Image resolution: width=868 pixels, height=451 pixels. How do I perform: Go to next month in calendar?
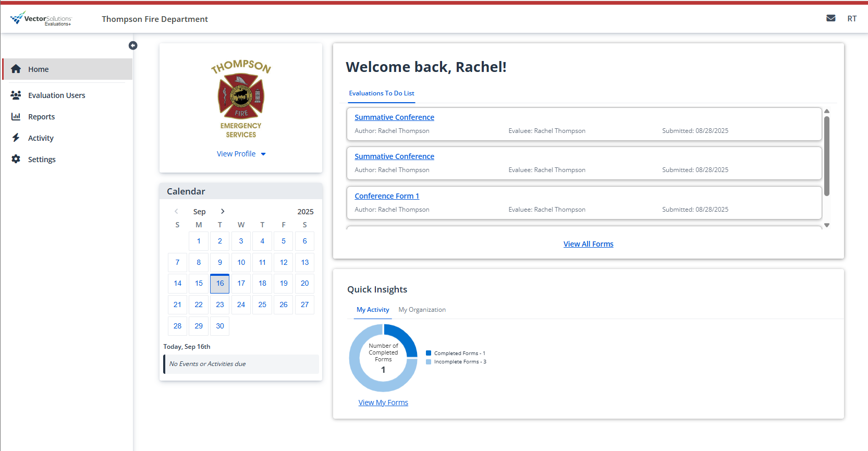pyautogui.click(x=223, y=211)
